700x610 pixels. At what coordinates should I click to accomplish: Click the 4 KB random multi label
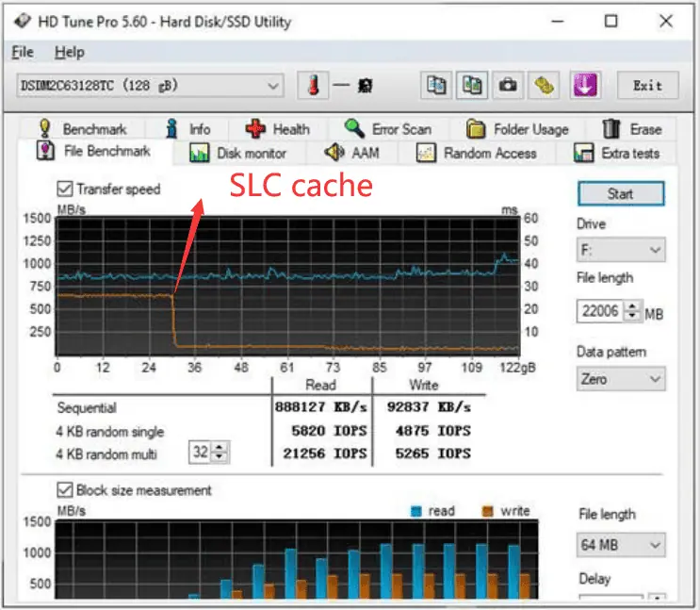[106, 454]
